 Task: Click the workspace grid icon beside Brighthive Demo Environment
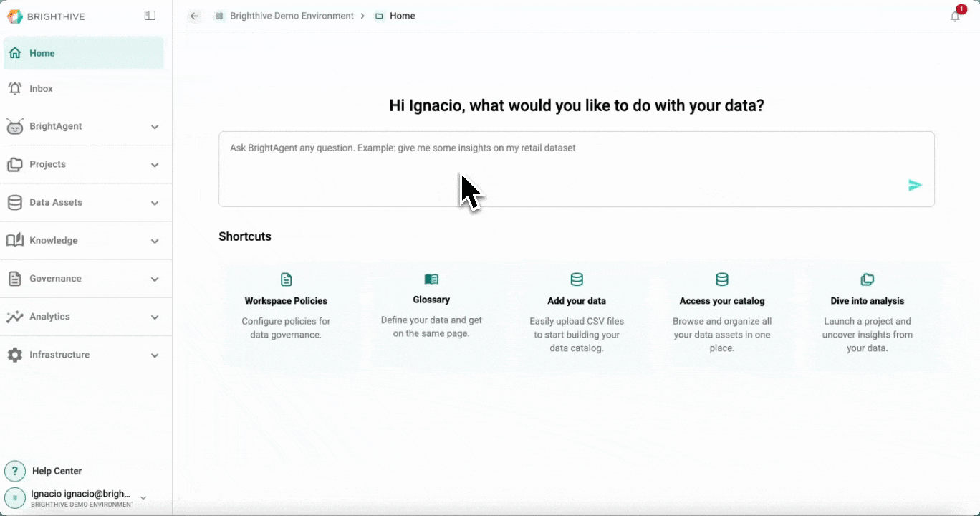[219, 16]
